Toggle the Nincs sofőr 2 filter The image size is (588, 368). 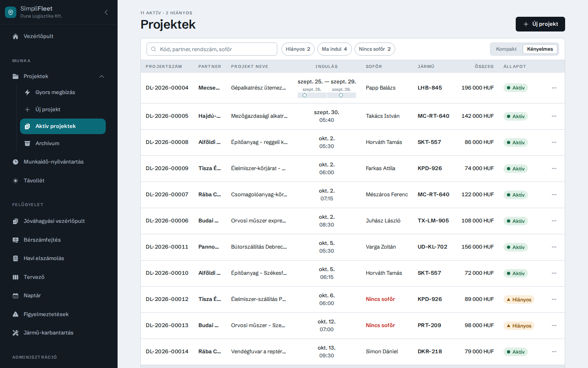pyautogui.click(x=375, y=49)
